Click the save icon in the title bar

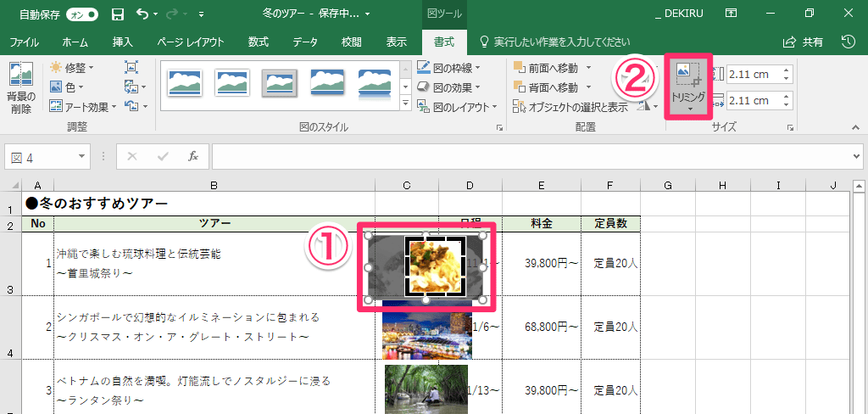click(117, 14)
